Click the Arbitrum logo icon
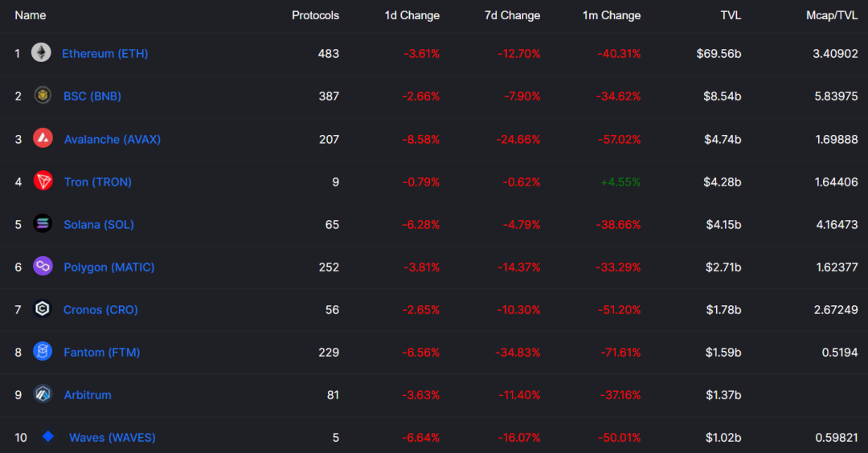 [x=43, y=394]
